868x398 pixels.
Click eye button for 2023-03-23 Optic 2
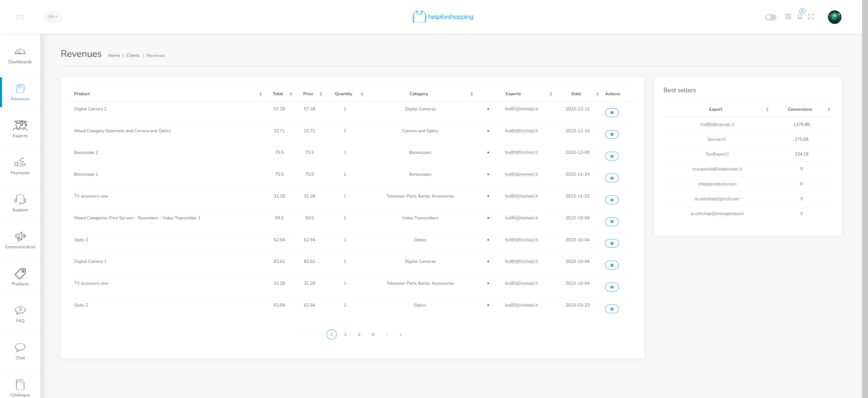(x=611, y=309)
